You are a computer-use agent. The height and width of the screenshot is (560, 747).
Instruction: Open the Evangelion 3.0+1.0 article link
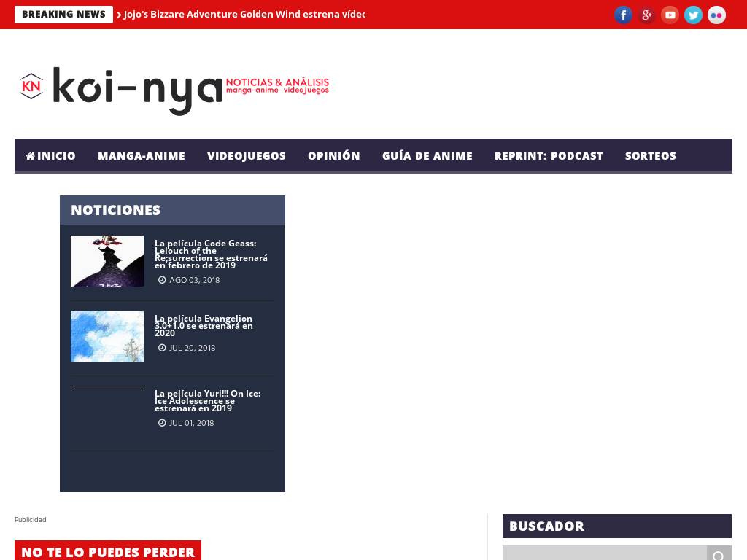click(x=204, y=326)
